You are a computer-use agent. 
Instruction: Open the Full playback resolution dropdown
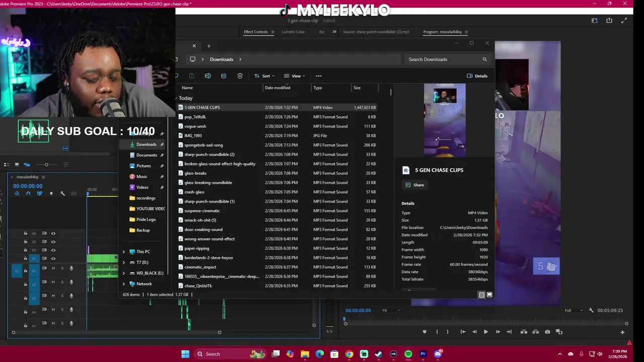coord(573,310)
